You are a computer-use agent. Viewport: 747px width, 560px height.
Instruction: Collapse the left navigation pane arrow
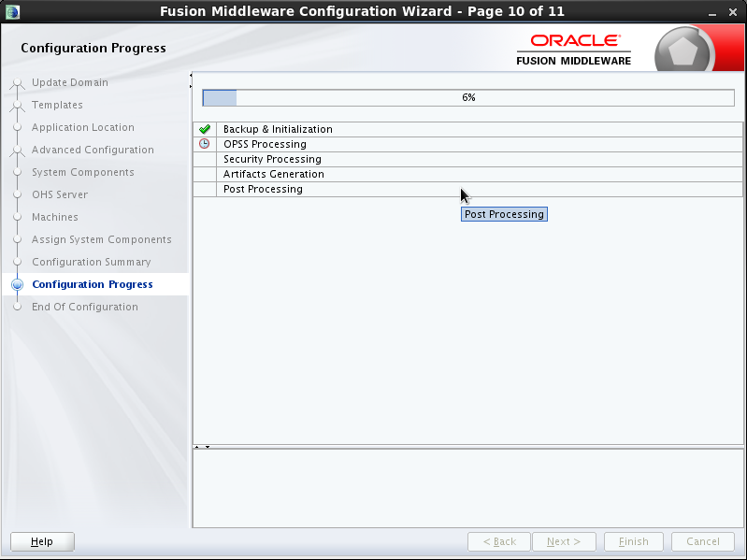tap(191, 75)
